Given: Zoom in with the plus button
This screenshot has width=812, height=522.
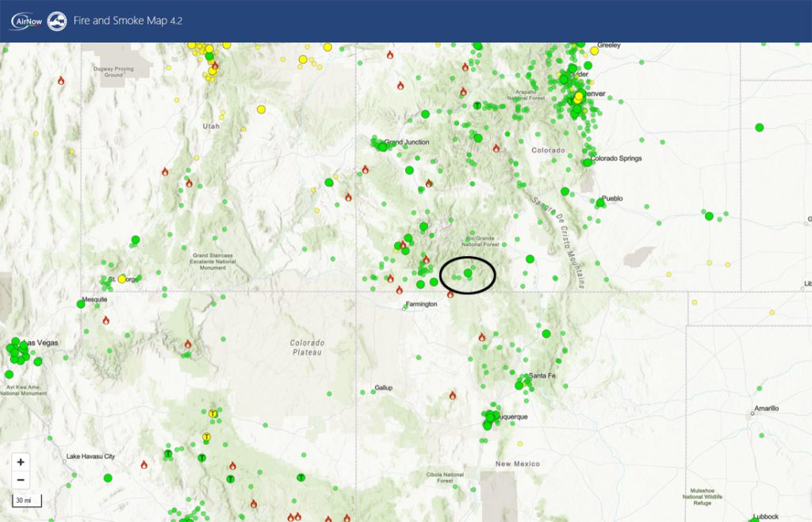Looking at the screenshot, I should (21, 462).
